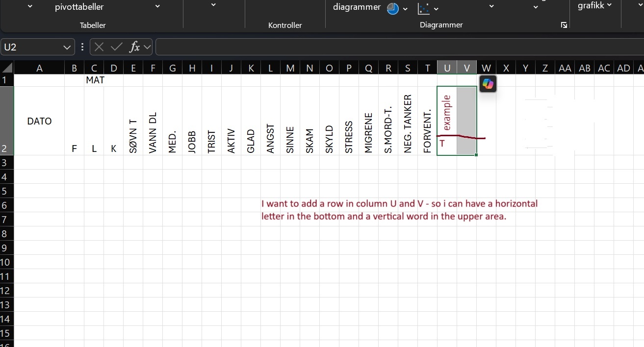Image resolution: width=644 pixels, height=347 pixels.
Task: Select the NEG. TANKER header cell
Action: pos(408,121)
